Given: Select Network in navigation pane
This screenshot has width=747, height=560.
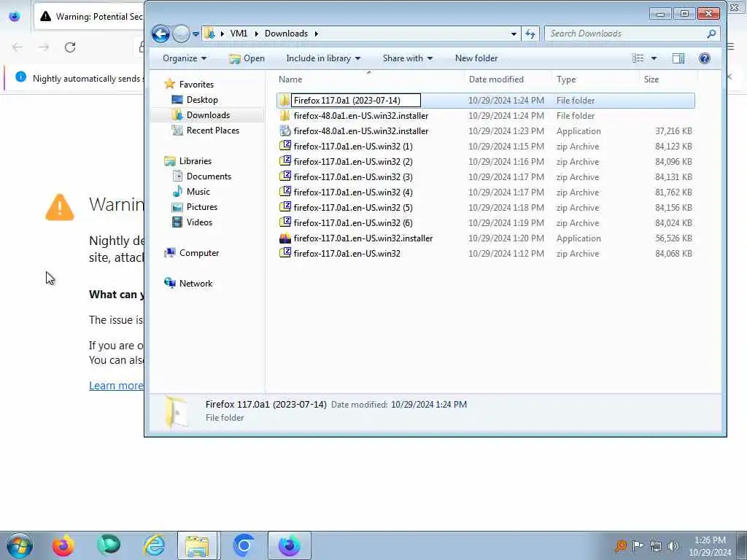Looking at the screenshot, I should [189, 284].
